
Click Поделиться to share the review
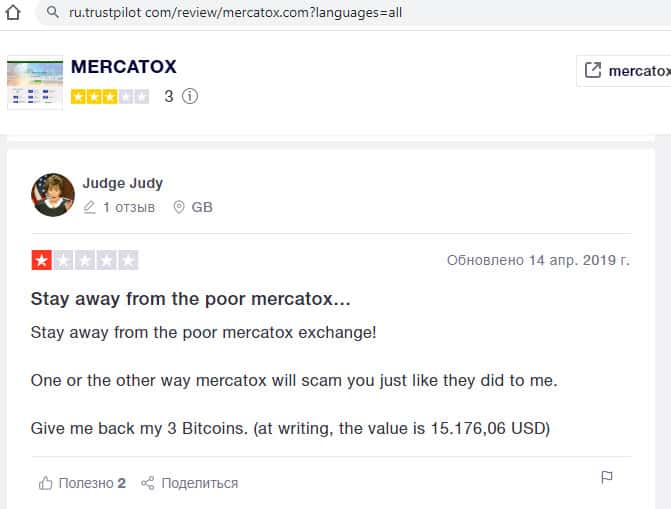pos(199,483)
